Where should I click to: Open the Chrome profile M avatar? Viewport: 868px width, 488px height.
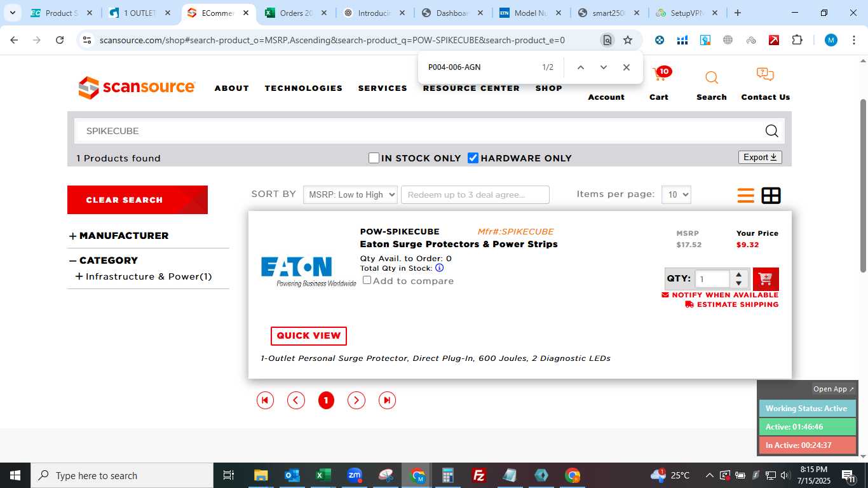pos(831,40)
